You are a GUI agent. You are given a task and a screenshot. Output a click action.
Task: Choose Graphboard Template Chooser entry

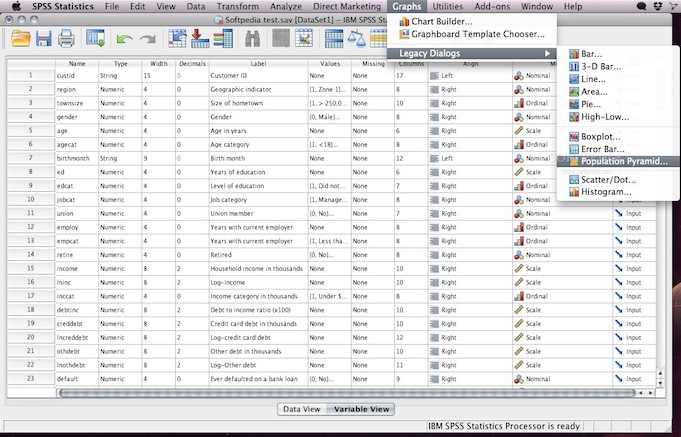pyautogui.click(x=472, y=34)
